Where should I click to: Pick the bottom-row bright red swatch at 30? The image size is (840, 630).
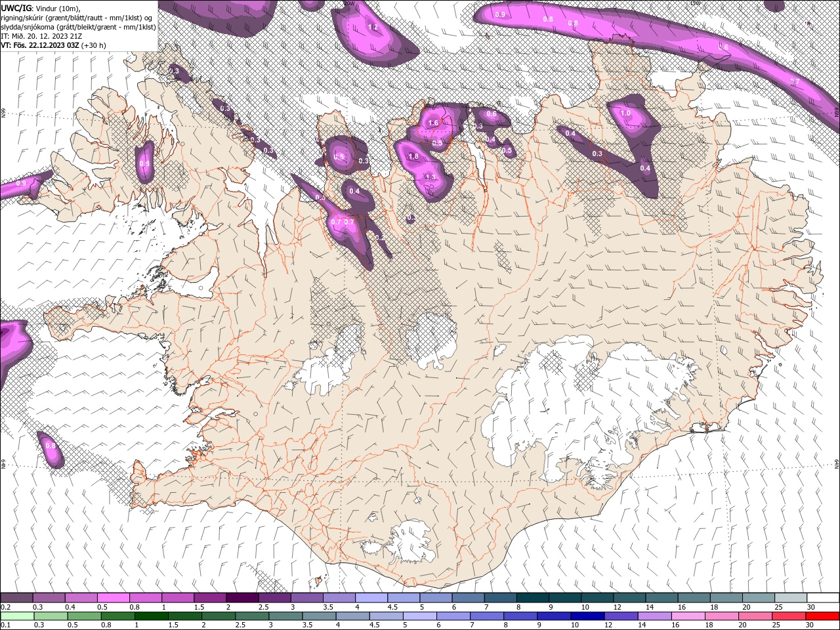click(822, 616)
